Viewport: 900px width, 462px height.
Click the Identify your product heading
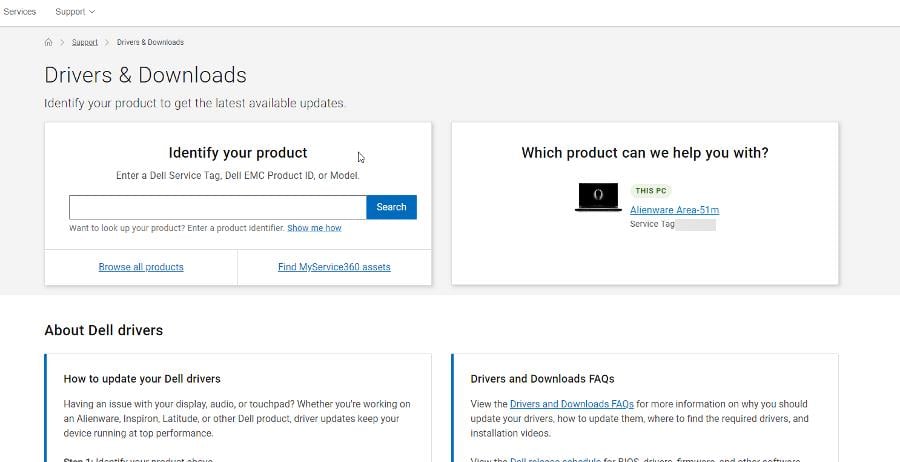[x=238, y=153]
